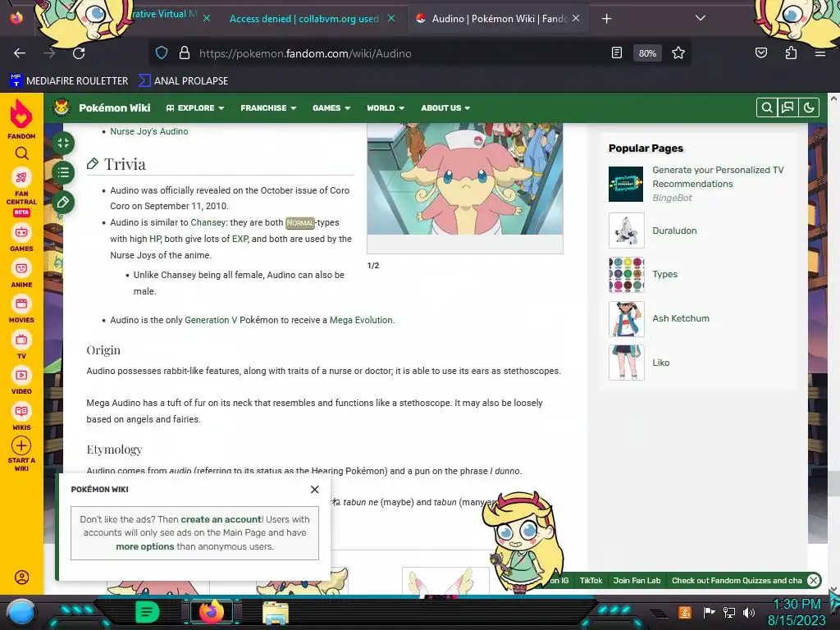Image resolution: width=840 pixels, height=630 pixels.
Task: Go back with the browser Back arrow
Action: pos(20,53)
